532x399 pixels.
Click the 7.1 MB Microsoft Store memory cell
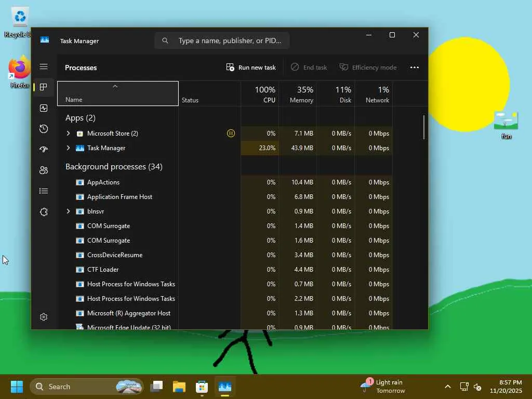(x=298, y=134)
